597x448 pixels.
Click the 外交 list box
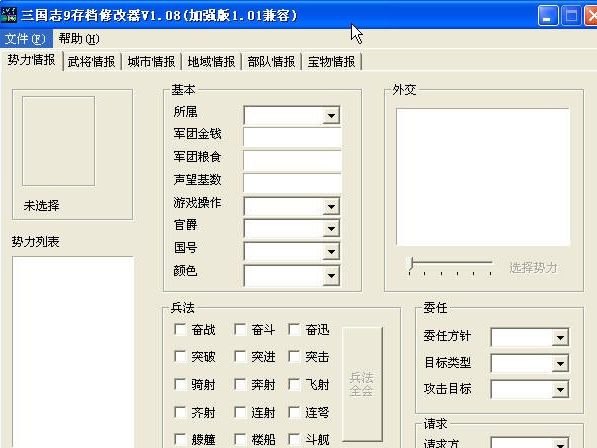[483, 177]
